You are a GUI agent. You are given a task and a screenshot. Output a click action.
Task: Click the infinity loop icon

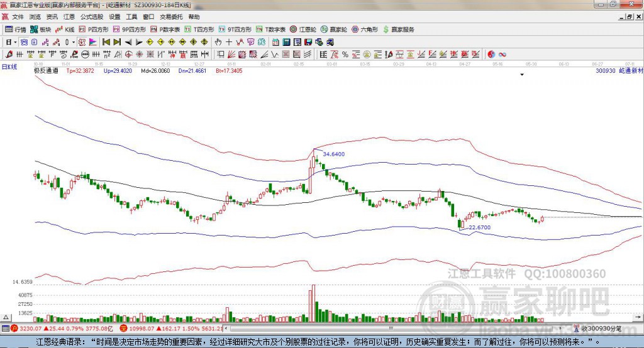(x=502, y=54)
